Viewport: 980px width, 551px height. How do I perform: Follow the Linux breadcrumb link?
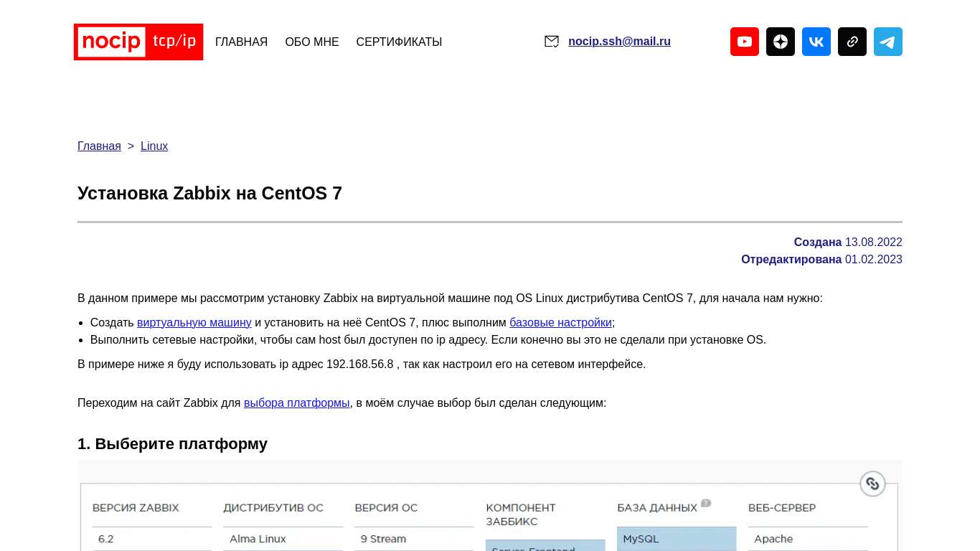(x=154, y=146)
